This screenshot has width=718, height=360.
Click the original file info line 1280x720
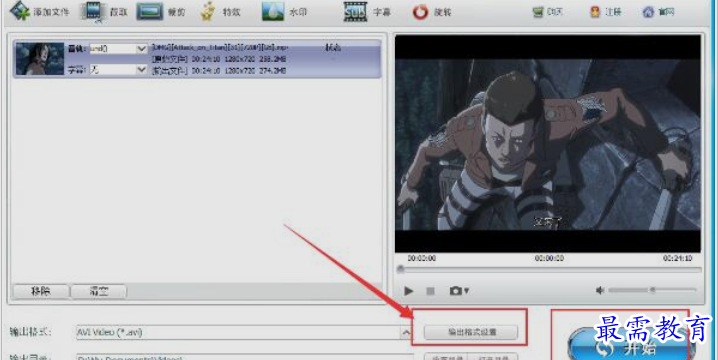(x=219, y=59)
